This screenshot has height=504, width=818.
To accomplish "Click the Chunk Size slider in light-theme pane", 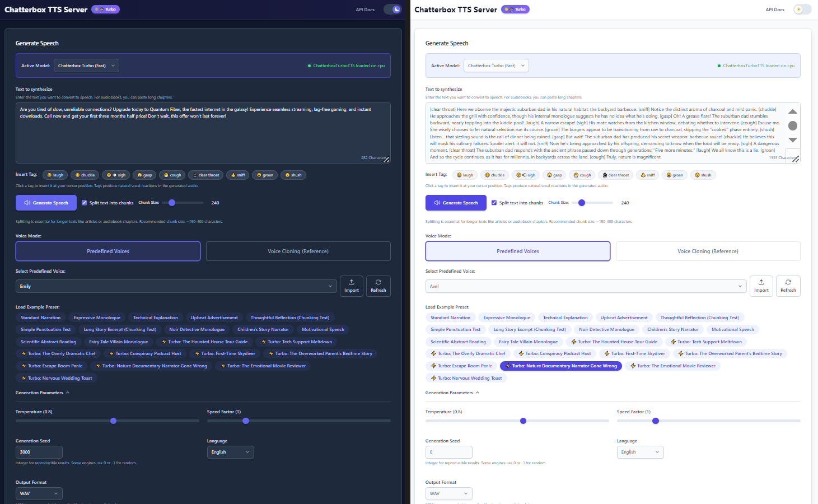I will (x=592, y=203).
